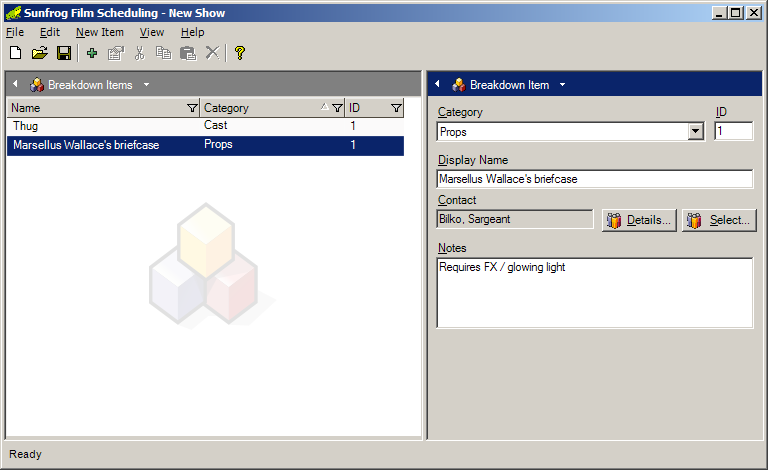Open the New Item menu

tap(100, 32)
